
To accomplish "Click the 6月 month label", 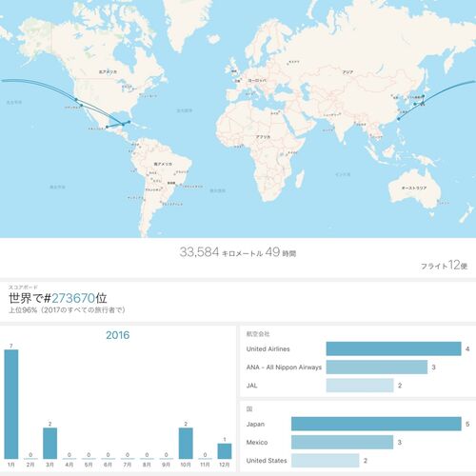I will [x=108, y=465].
